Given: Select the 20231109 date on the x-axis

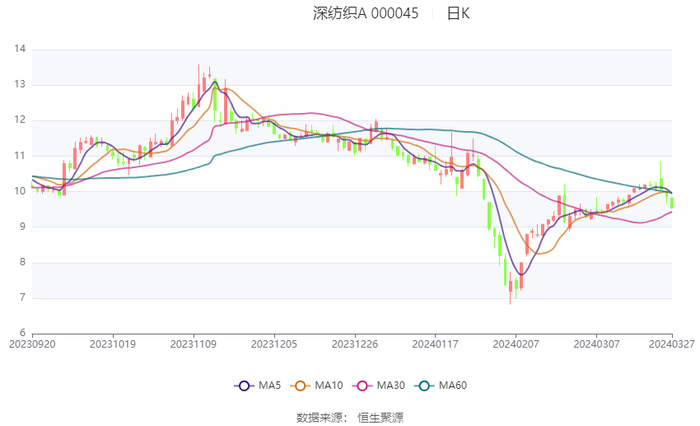Looking at the screenshot, I should pos(193,344).
